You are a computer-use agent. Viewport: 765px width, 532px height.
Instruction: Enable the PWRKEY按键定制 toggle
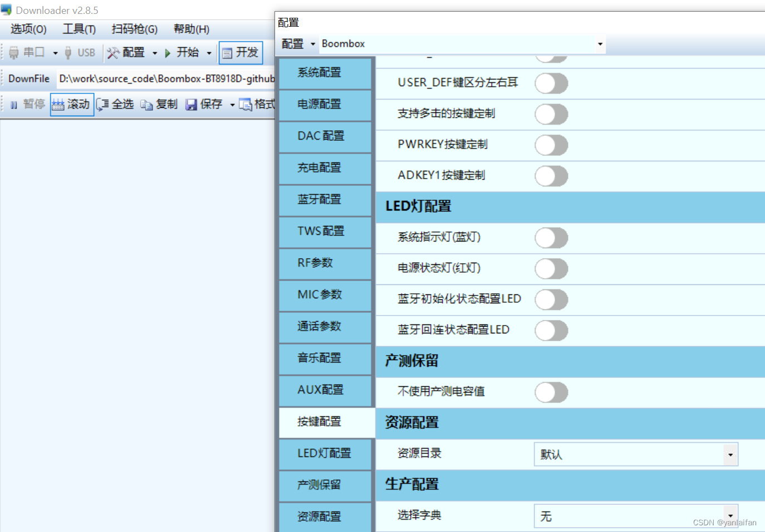[x=551, y=145]
